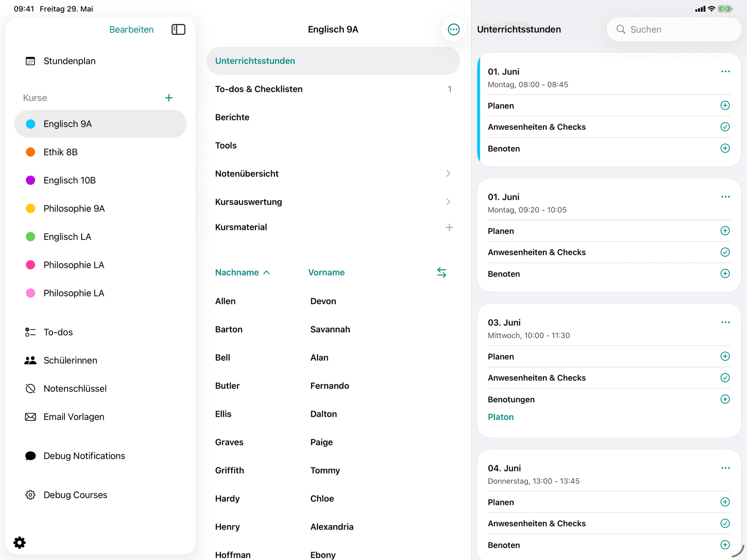Viewport: 747px width, 560px height.
Task: Open the Schülerinnen people icon
Action: pyautogui.click(x=30, y=360)
